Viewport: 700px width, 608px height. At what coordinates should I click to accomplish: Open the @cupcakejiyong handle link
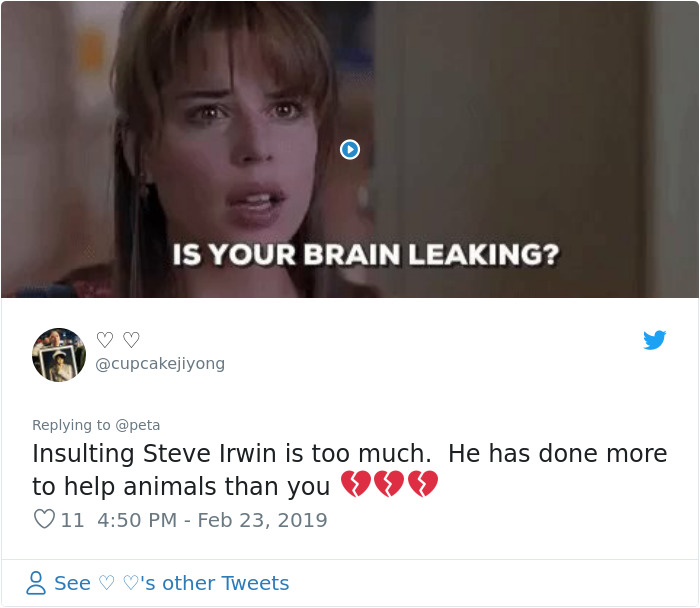pyautogui.click(x=160, y=363)
